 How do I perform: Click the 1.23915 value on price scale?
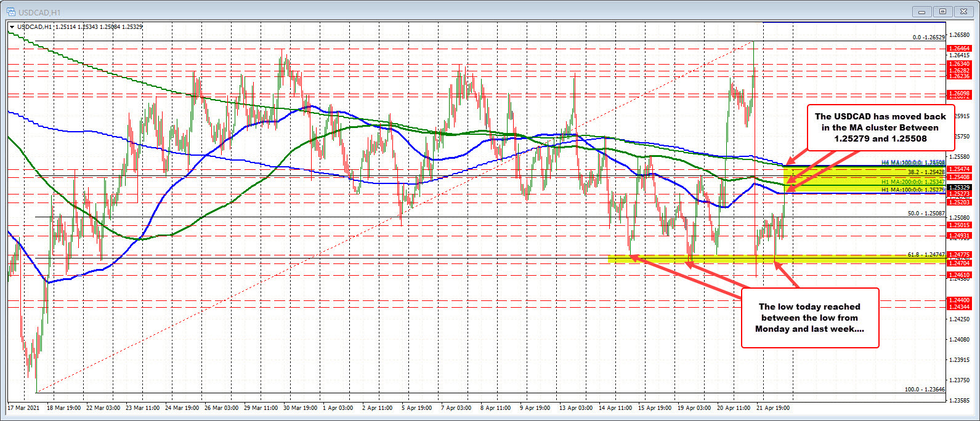pyautogui.click(x=960, y=359)
